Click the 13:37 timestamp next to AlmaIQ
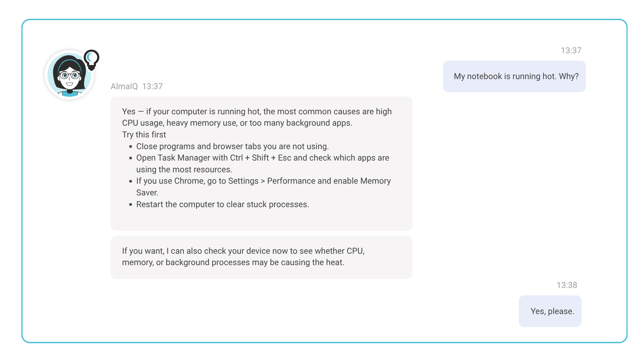This screenshot has width=644, height=362. (152, 86)
